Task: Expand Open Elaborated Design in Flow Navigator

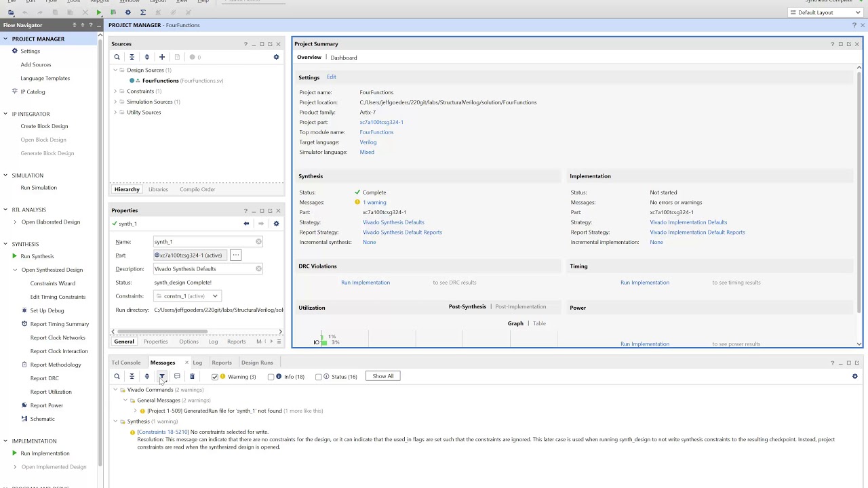Action: (x=15, y=222)
